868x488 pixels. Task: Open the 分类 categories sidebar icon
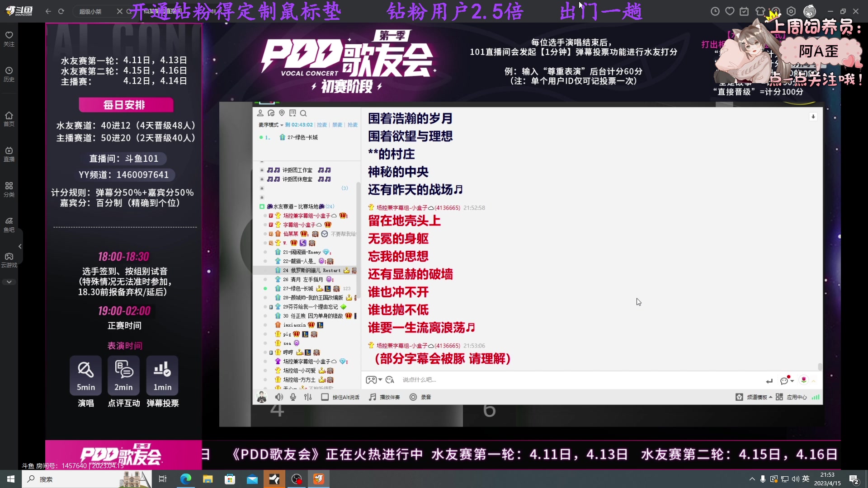pos(9,189)
